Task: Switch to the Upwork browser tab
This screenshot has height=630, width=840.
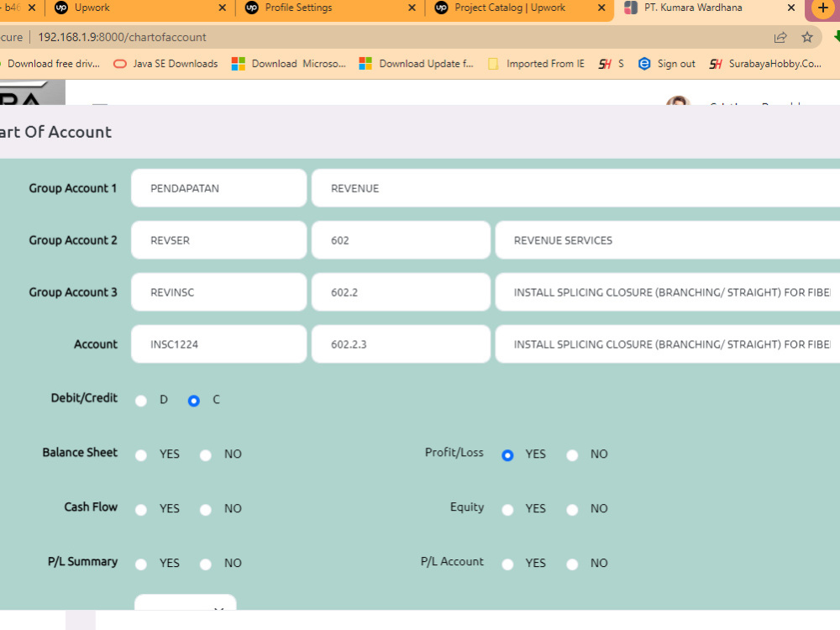Action: (x=139, y=8)
